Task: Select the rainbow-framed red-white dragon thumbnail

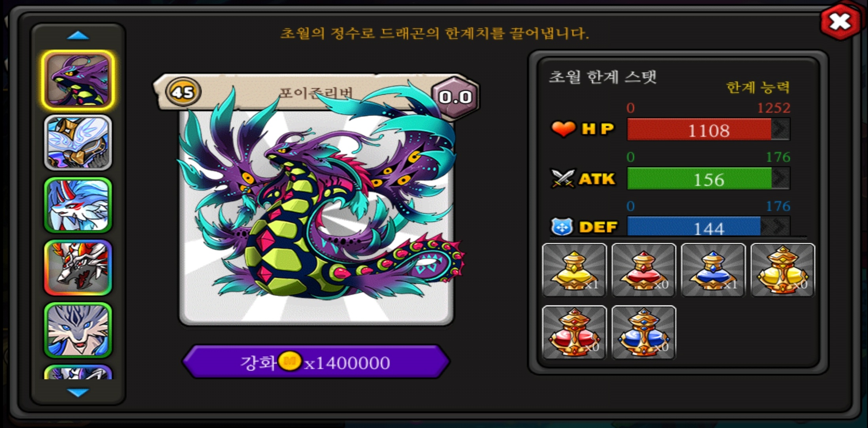Action: coord(78,268)
